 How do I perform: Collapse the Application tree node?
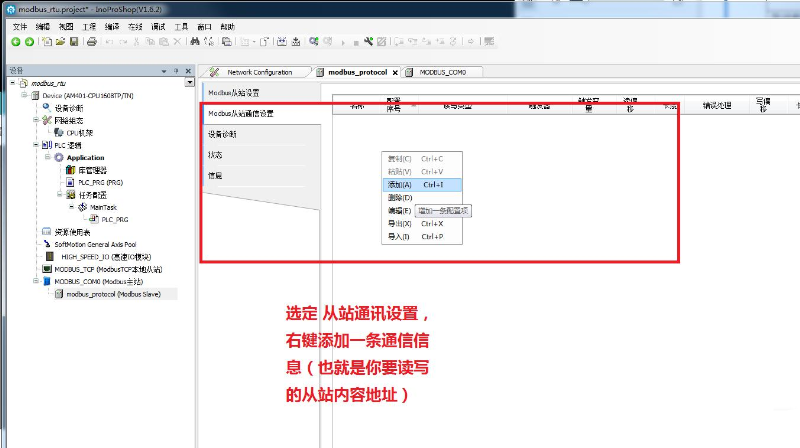[x=48, y=157]
